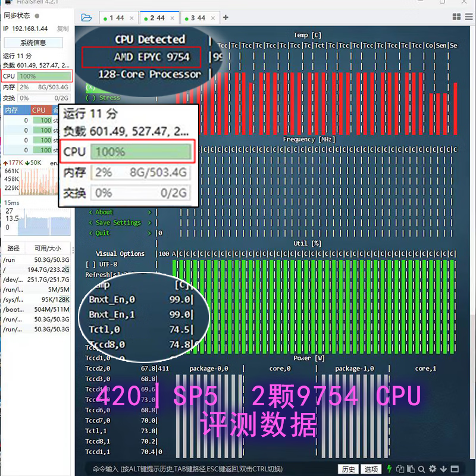The image size is (476, 476).
Task: Open terminal search magnifier icon
Action: coord(421,469)
